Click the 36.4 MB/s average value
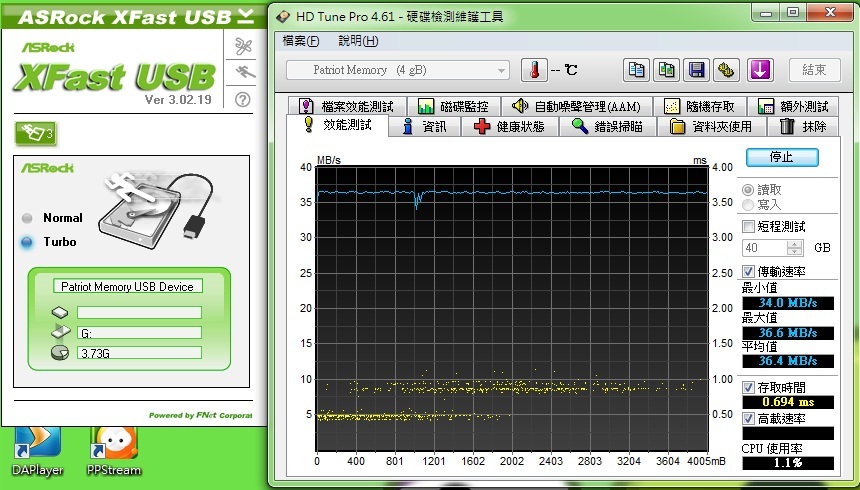This screenshot has height=490, width=860. (x=788, y=361)
